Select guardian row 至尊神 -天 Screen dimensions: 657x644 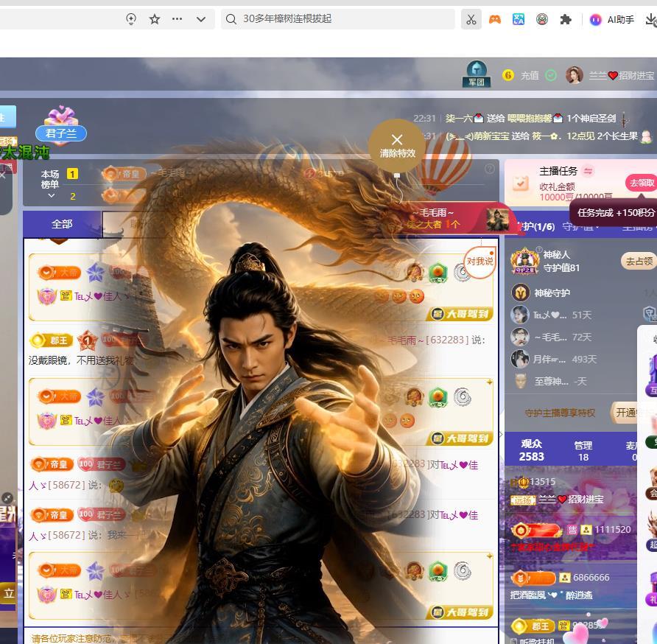pyautogui.click(x=570, y=381)
